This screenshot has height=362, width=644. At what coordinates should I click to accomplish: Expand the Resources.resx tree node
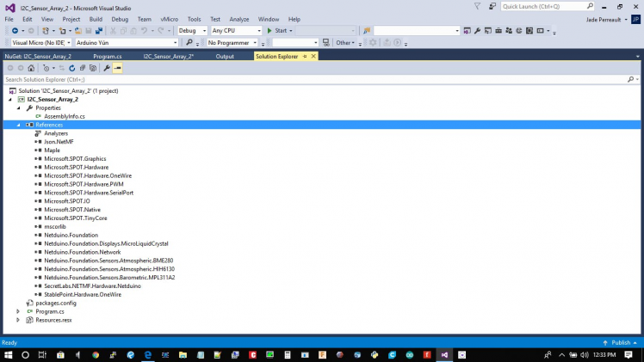18,320
